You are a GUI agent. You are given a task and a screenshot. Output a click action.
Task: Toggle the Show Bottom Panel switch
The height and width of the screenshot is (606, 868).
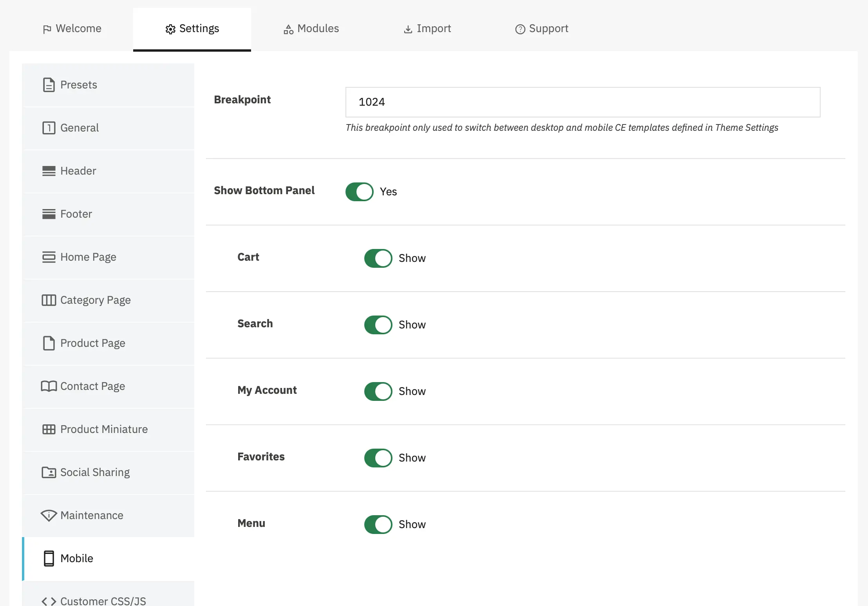(360, 192)
